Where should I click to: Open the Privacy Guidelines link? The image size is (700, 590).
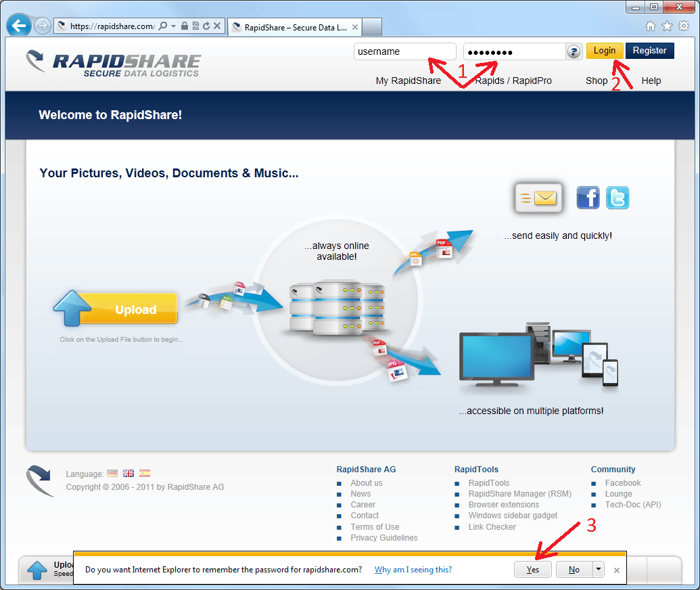384,538
